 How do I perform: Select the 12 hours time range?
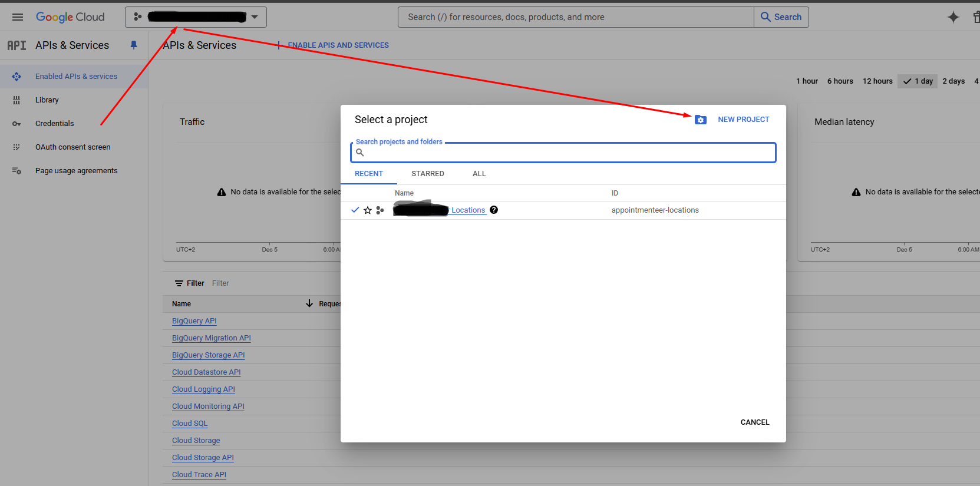877,81
